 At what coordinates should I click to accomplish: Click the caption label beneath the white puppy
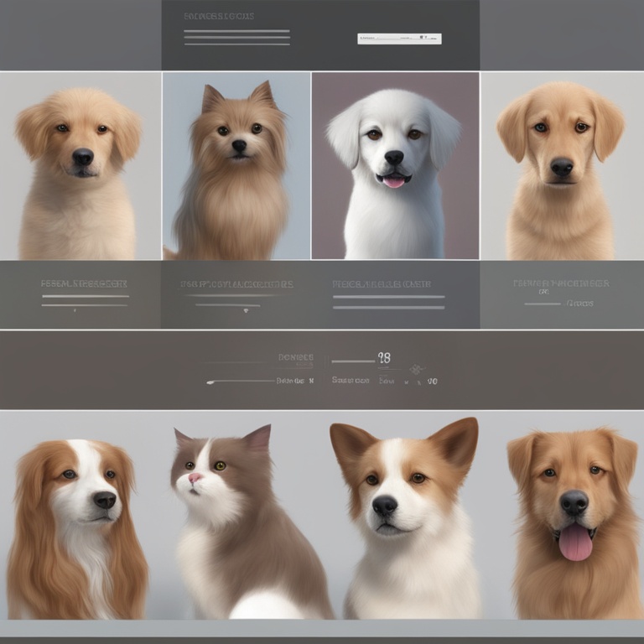coord(382,284)
